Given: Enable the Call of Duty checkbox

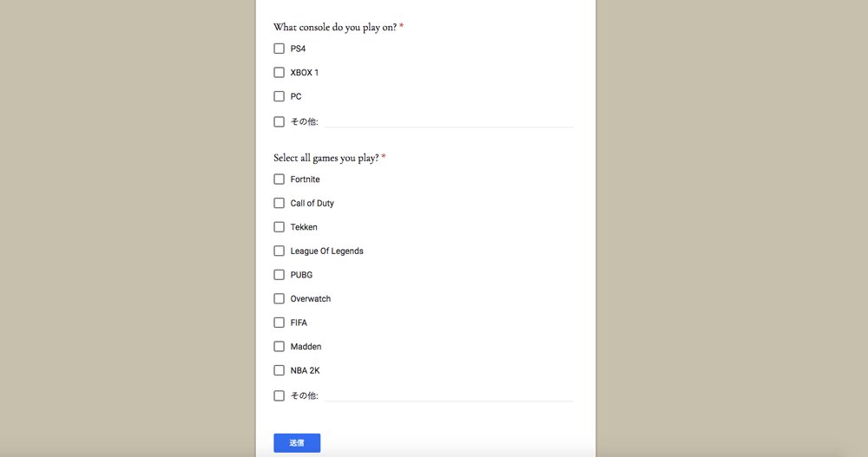Looking at the screenshot, I should pos(279,203).
